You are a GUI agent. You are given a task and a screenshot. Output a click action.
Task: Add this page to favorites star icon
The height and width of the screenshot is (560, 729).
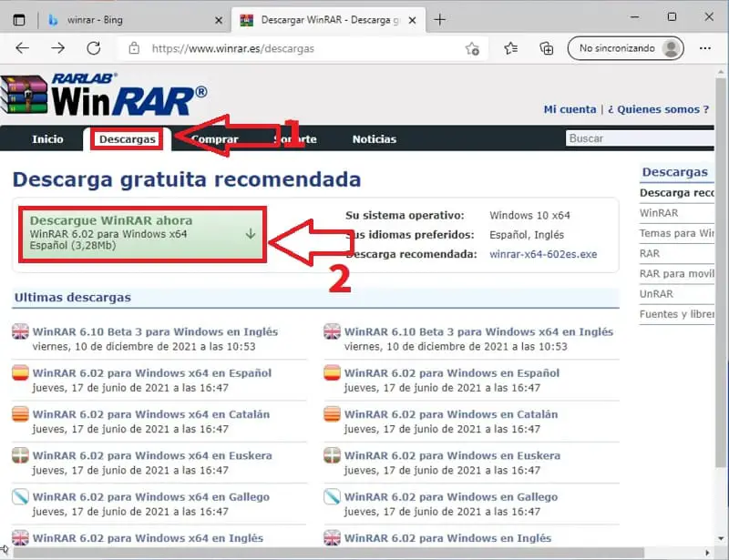click(x=472, y=48)
